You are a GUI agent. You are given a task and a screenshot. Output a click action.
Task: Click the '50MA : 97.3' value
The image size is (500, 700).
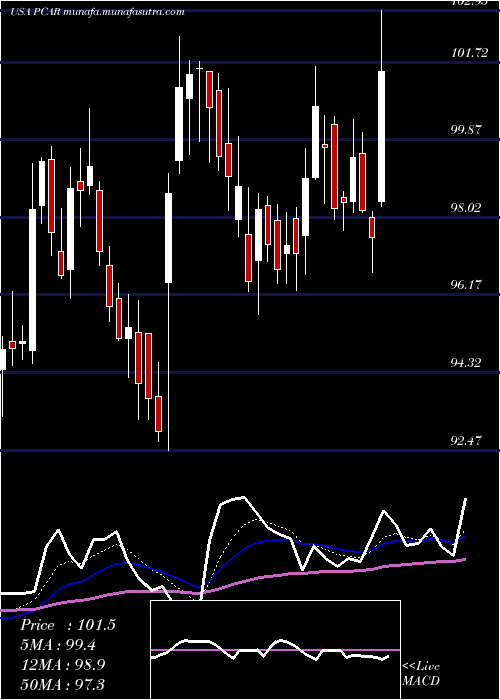62,684
